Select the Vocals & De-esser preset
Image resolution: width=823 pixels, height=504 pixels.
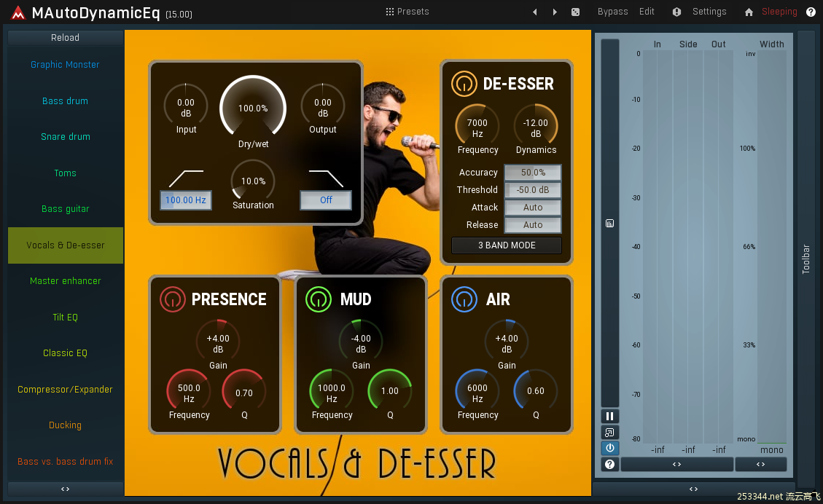[65, 245]
